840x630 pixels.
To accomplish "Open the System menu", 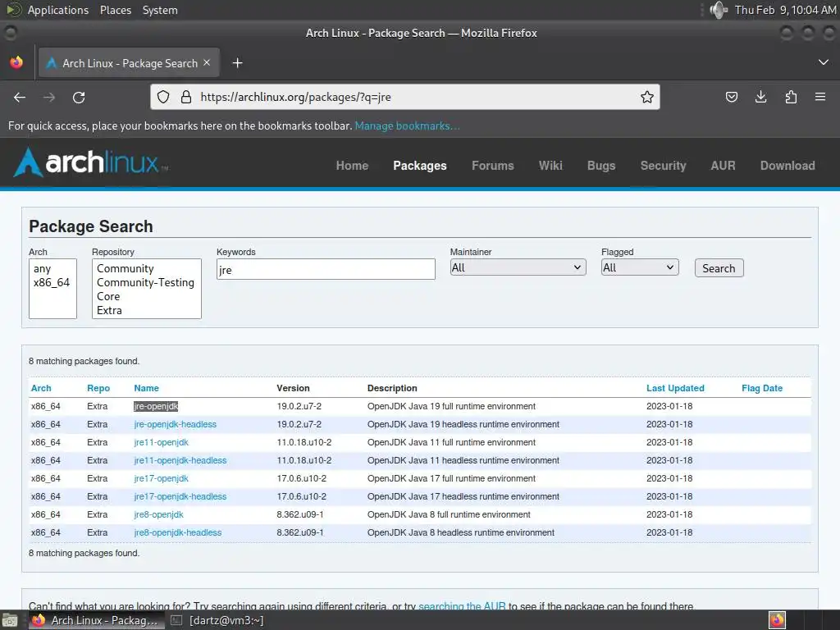I will point(160,10).
